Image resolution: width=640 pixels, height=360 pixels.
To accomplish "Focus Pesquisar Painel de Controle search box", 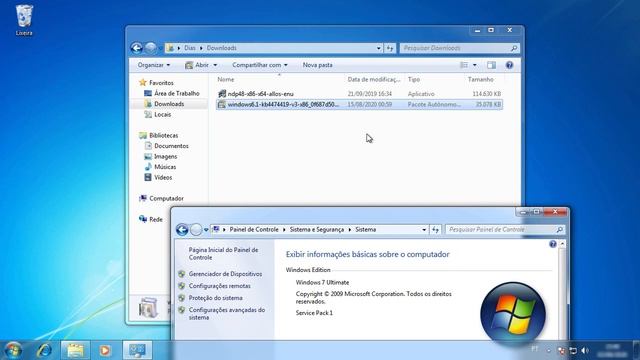I will (x=505, y=229).
